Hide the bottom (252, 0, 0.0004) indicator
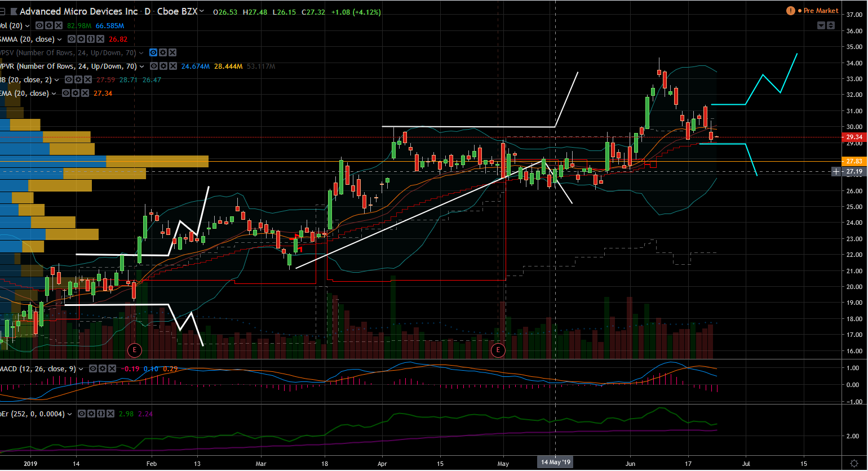This screenshot has width=868, height=471. coord(82,414)
